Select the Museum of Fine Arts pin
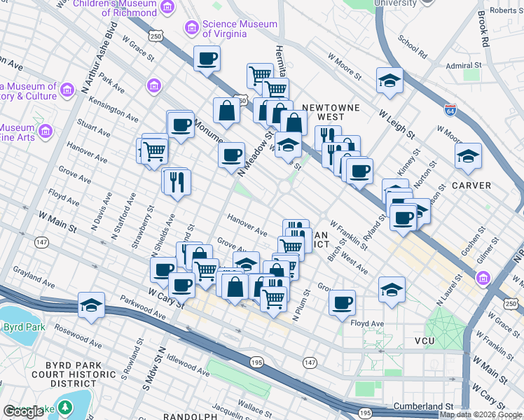 point(46,131)
